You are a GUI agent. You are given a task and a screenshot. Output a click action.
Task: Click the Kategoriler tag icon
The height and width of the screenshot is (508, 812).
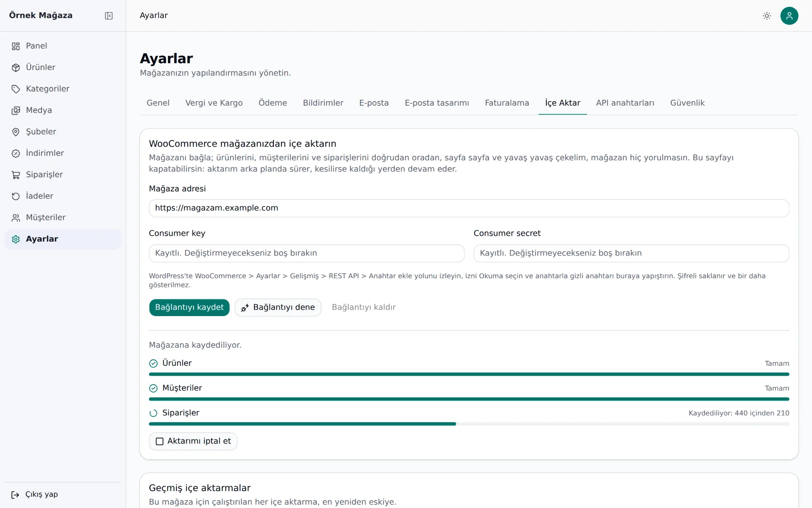[16, 89]
